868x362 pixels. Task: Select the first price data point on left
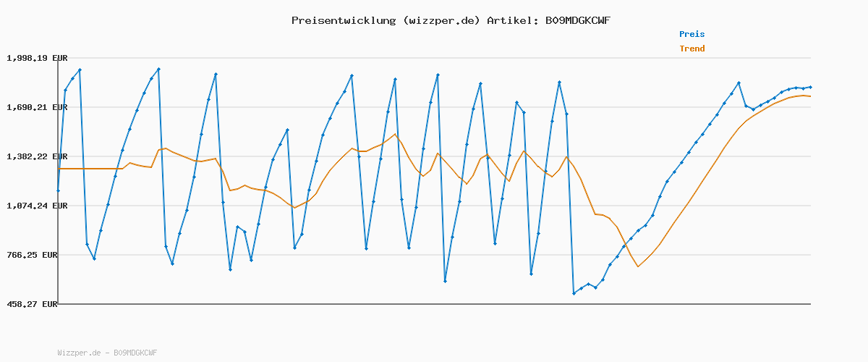(58, 190)
